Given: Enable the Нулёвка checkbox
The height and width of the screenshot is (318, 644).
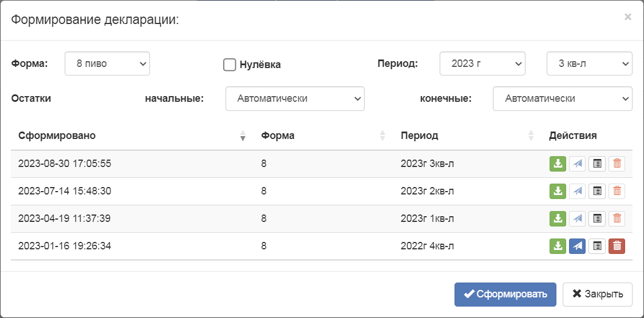Looking at the screenshot, I should click(x=230, y=65).
